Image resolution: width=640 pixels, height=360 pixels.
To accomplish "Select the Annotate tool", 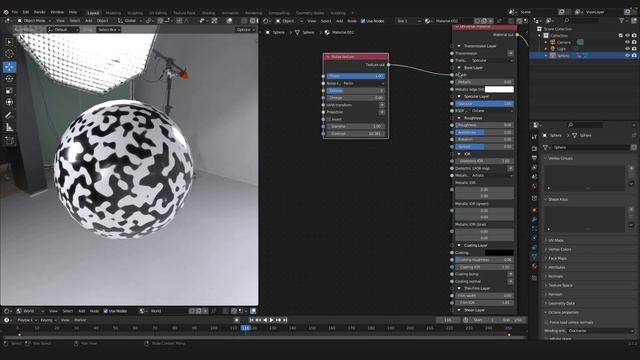I will point(9,116).
